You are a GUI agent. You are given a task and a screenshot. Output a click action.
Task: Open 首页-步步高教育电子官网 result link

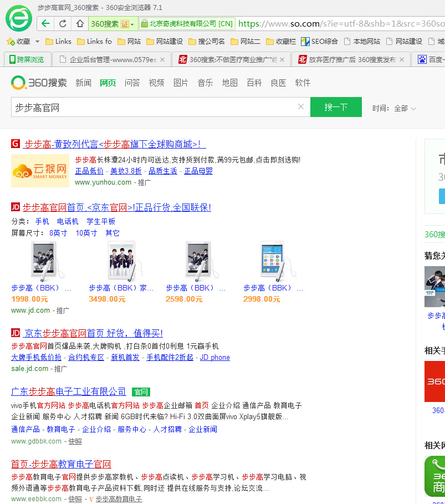coord(61,464)
